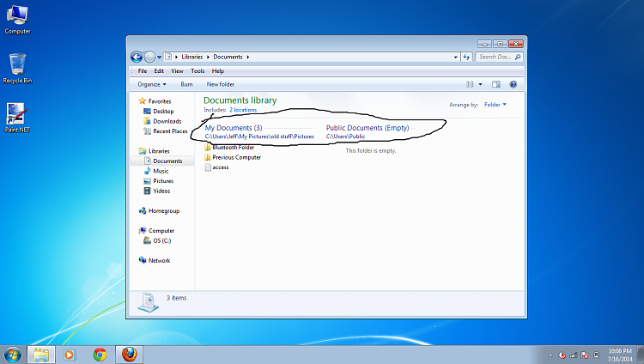Open Arrange by Folder dropdown
644x364 pixels.
click(495, 105)
